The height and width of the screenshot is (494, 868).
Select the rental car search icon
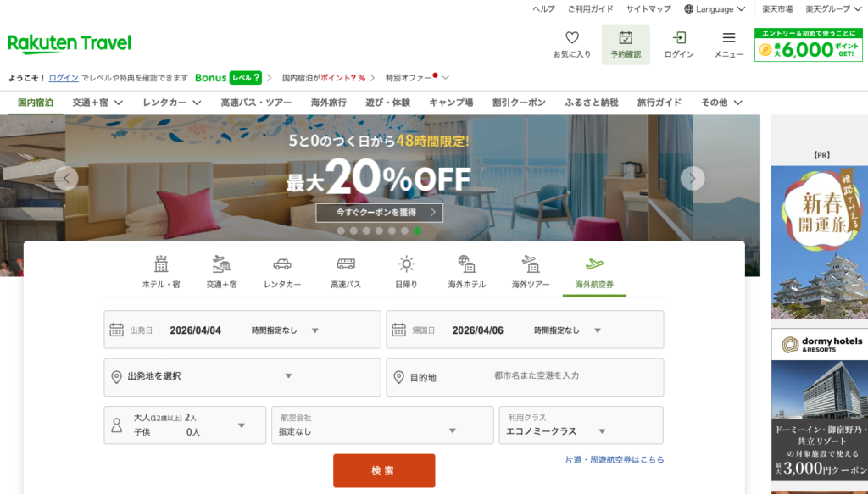pos(282,264)
